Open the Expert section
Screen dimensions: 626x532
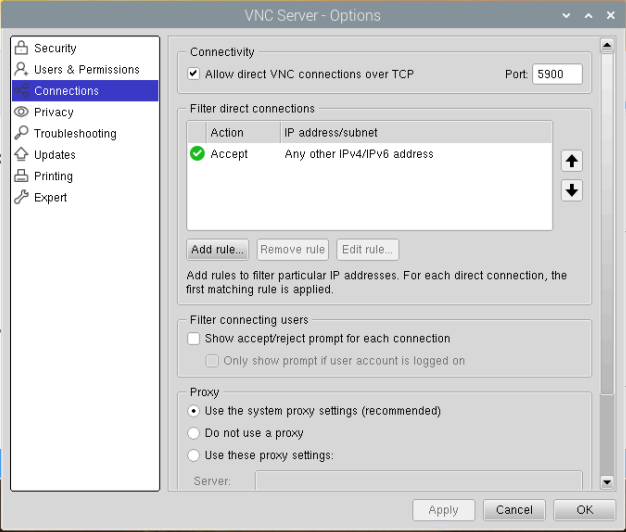[x=85, y=197]
